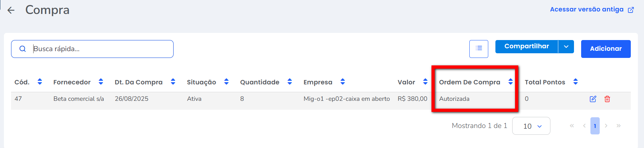Sort by Situação column arrows
Screen dimensions: 644x148
point(226,82)
